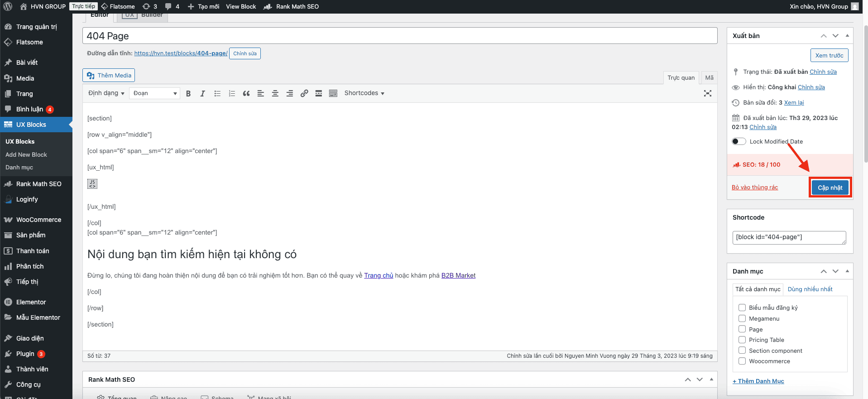Viewport: 868px width, 399px height.
Task: Apply blockquote formatting
Action: point(246,93)
